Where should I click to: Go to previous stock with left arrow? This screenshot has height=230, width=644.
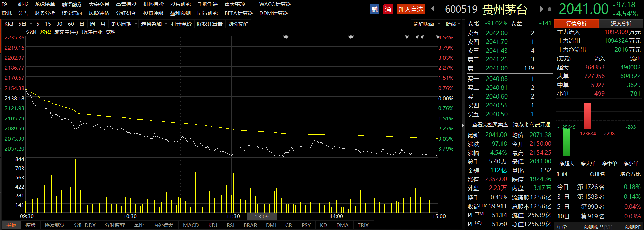click(x=433, y=9)
